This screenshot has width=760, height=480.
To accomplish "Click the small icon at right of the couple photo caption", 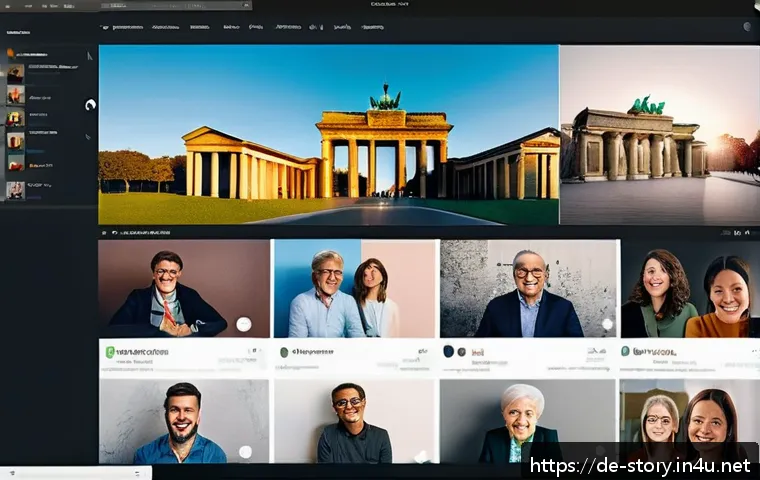I will pyautogui.click(x=423, y=351).
